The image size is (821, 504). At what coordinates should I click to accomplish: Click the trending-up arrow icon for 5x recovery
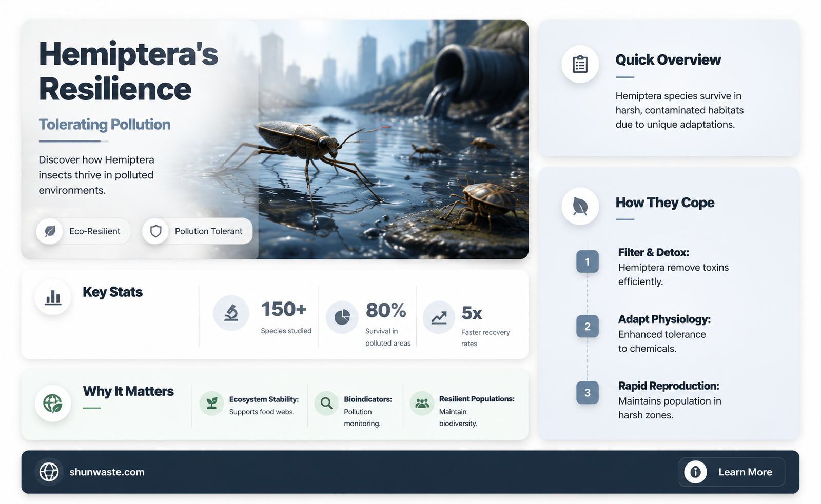tap(439, 317)
